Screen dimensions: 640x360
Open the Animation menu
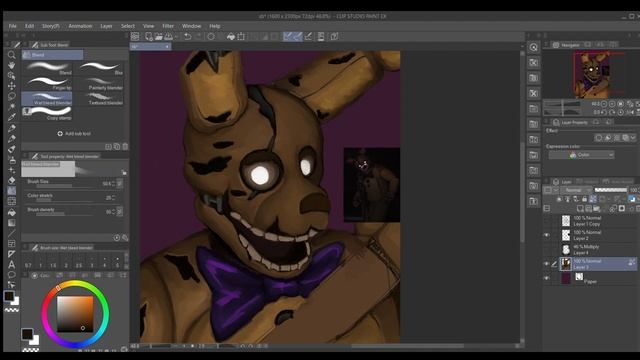(80, 26)
